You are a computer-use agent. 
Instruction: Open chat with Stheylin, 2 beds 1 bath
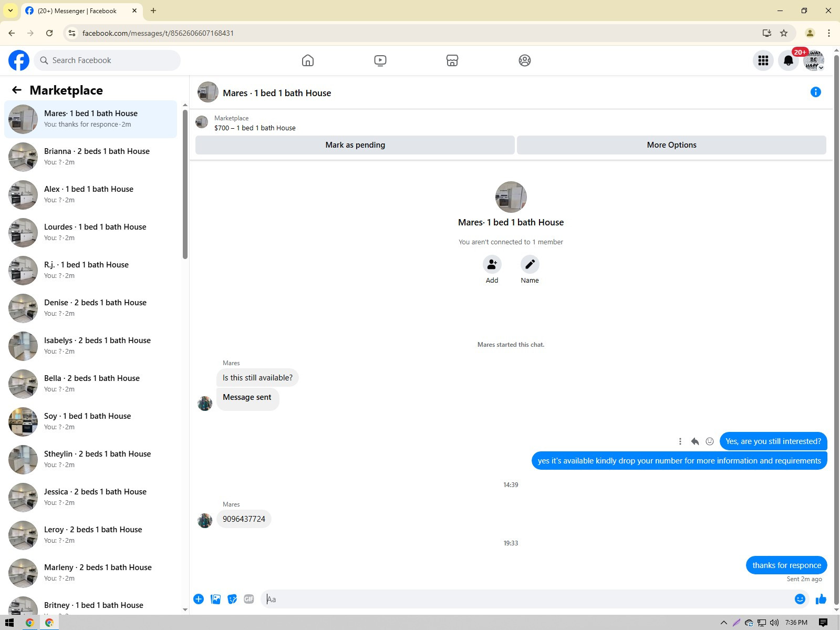click(x=91, y=460)
